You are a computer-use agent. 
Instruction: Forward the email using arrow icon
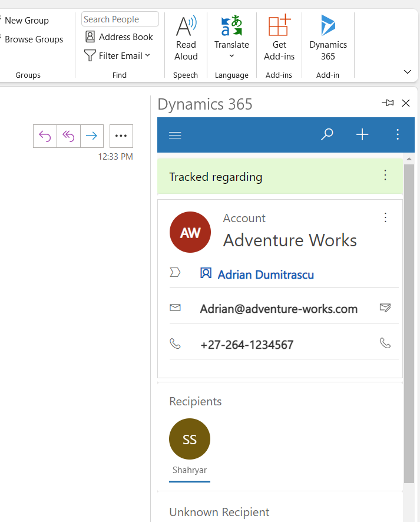tap(92, 136)
